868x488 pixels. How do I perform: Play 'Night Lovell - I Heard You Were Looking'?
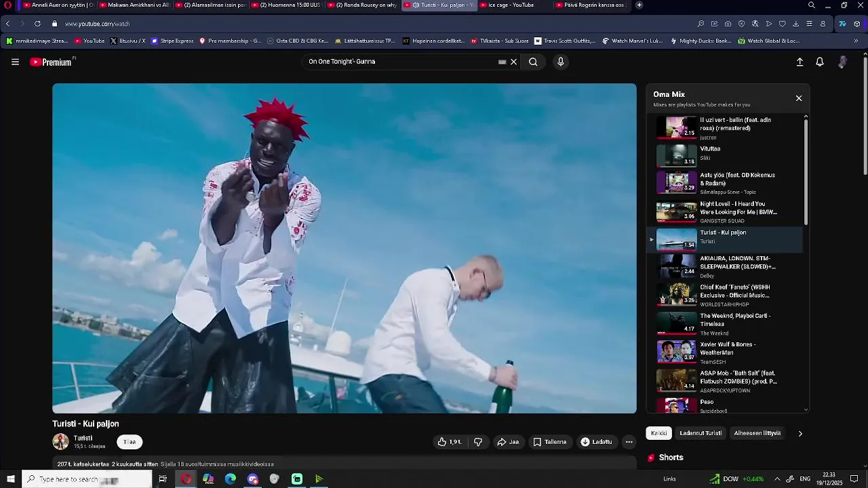tap(726, 211)
